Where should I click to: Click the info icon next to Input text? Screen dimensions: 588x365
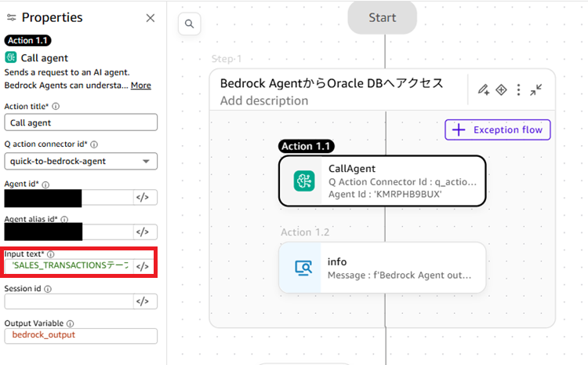coord(52,254)
